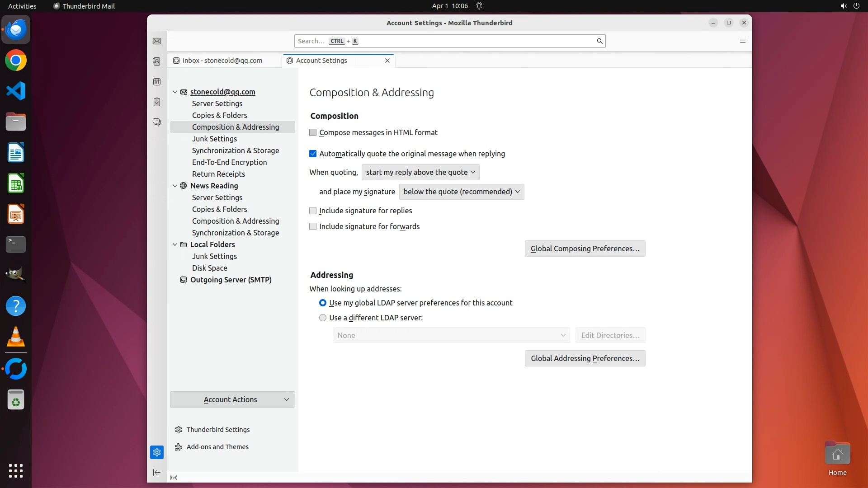Open the signature placement dropdown
868x488 pixels.
click(x=461, y=192)
